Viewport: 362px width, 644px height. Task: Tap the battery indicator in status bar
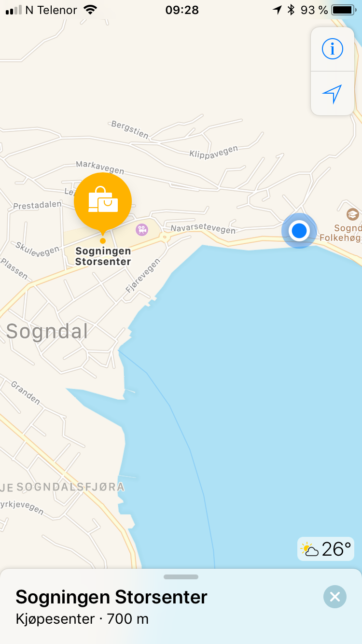tap(343, 10)
